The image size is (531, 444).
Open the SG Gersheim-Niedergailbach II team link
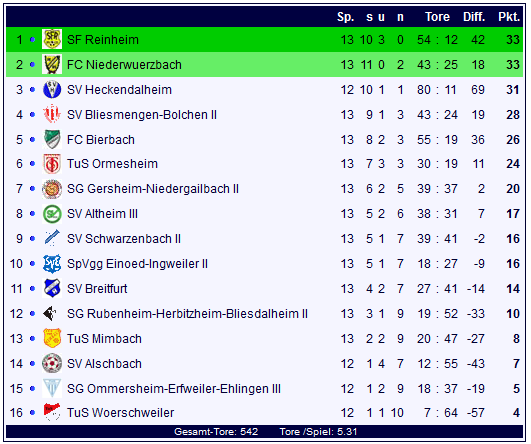click(x=153, y=189)
